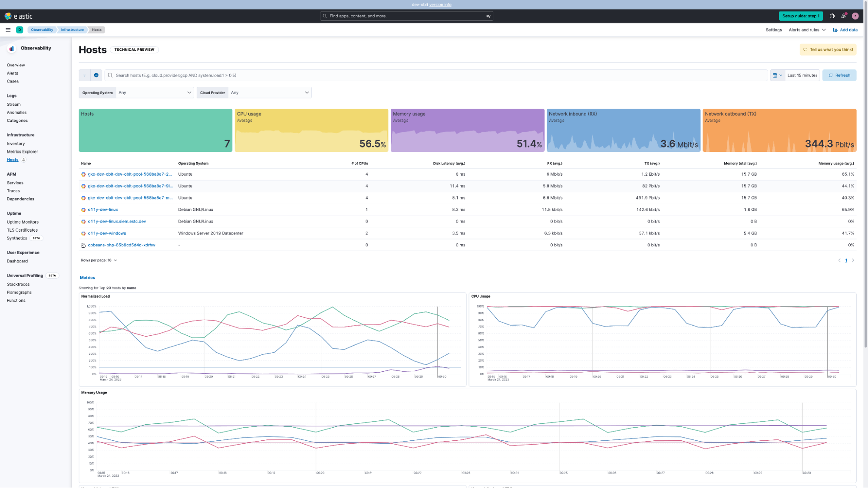The image size is (868, 488).
Task: Click the Hosts count tile
Action: coord(155,130)
